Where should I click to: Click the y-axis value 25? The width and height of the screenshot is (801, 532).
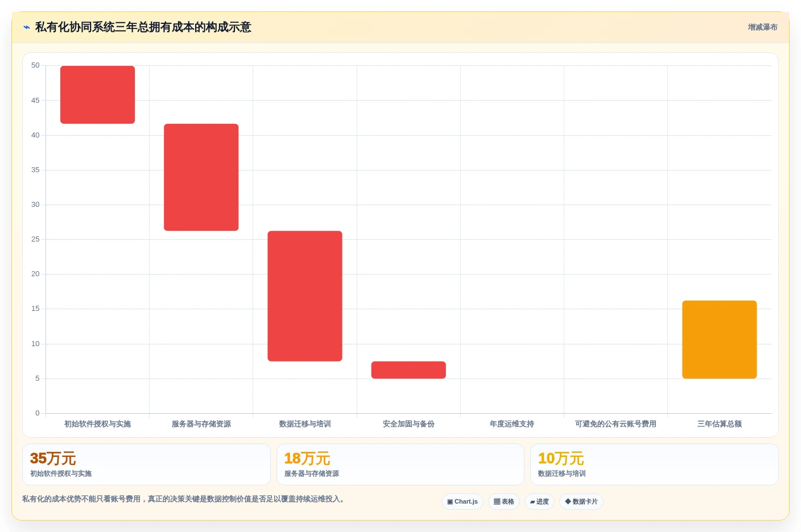click(x=35, y=239)
